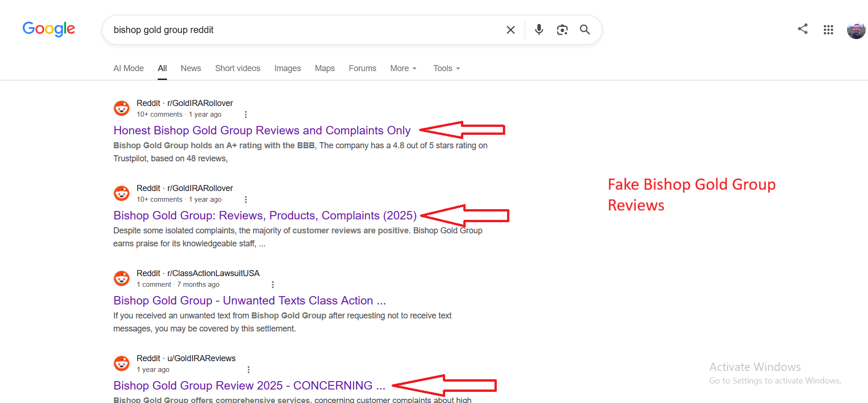
Task: Switch to the Images tab
Action: tap(287, 68)
